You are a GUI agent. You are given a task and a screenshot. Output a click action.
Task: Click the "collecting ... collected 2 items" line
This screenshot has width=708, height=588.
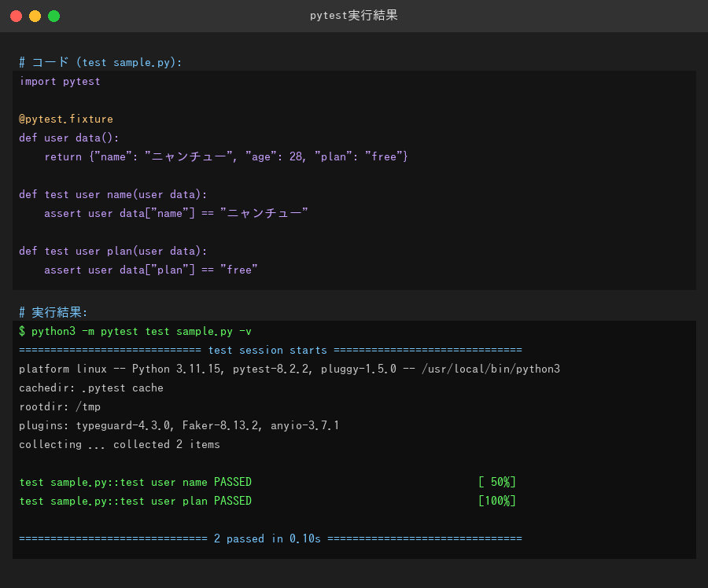[x=120, y=444]
